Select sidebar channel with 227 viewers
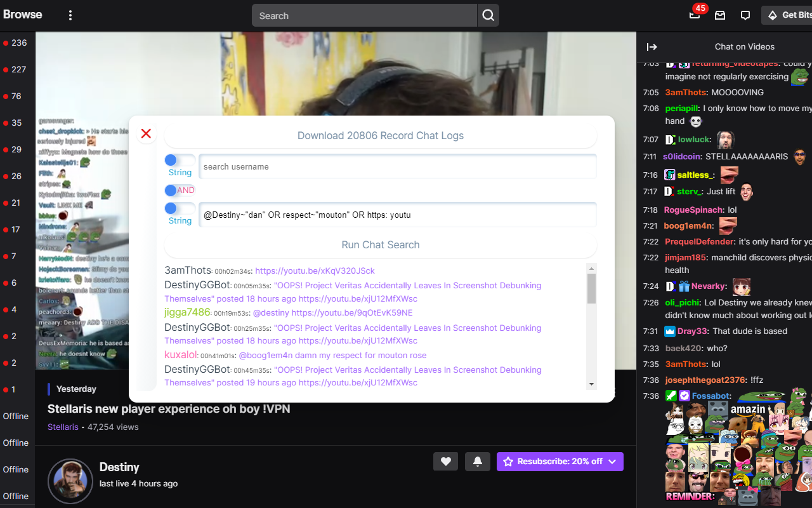This screenshot has height=508, width=812. [15, 70]
